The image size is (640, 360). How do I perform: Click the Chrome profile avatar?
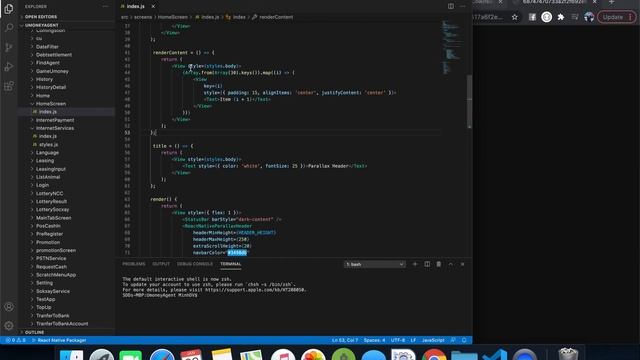point(589,17)
